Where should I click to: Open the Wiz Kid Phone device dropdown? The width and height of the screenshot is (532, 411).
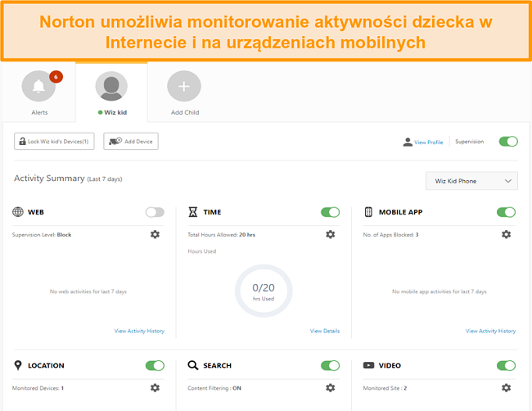point(471,181)
